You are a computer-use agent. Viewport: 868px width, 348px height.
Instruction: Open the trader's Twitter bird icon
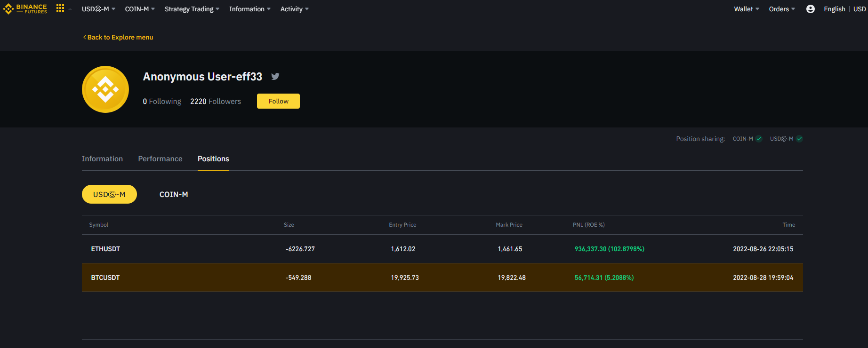(275, 76)
